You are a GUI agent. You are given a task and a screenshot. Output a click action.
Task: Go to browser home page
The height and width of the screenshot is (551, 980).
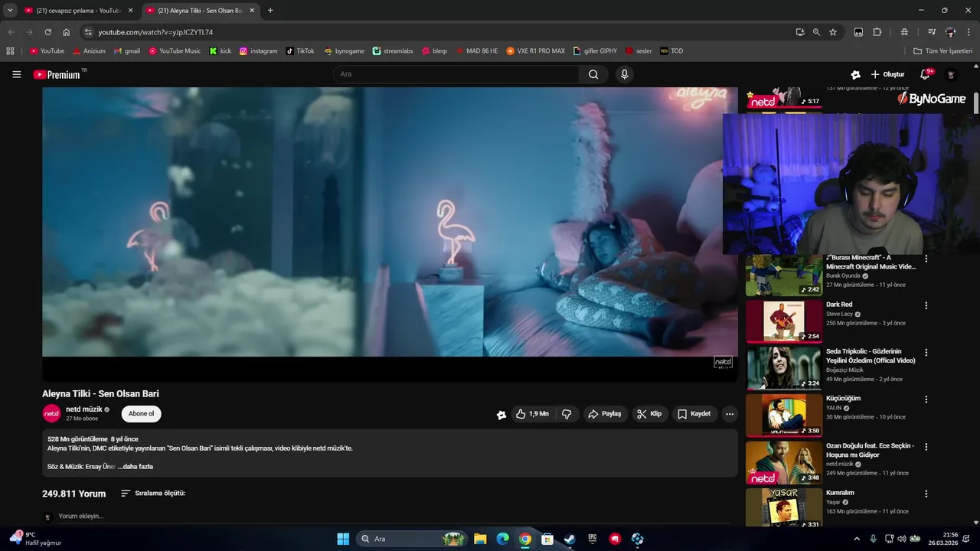67,32
